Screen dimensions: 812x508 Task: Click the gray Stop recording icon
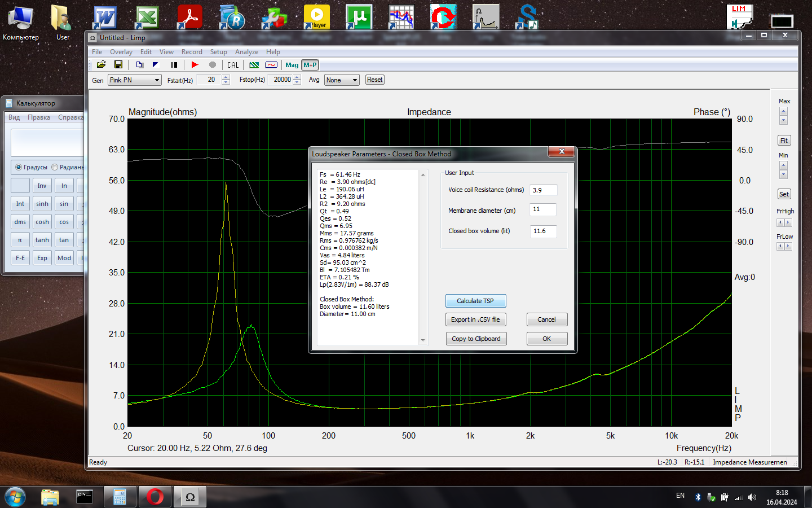(x=213, y=65)
